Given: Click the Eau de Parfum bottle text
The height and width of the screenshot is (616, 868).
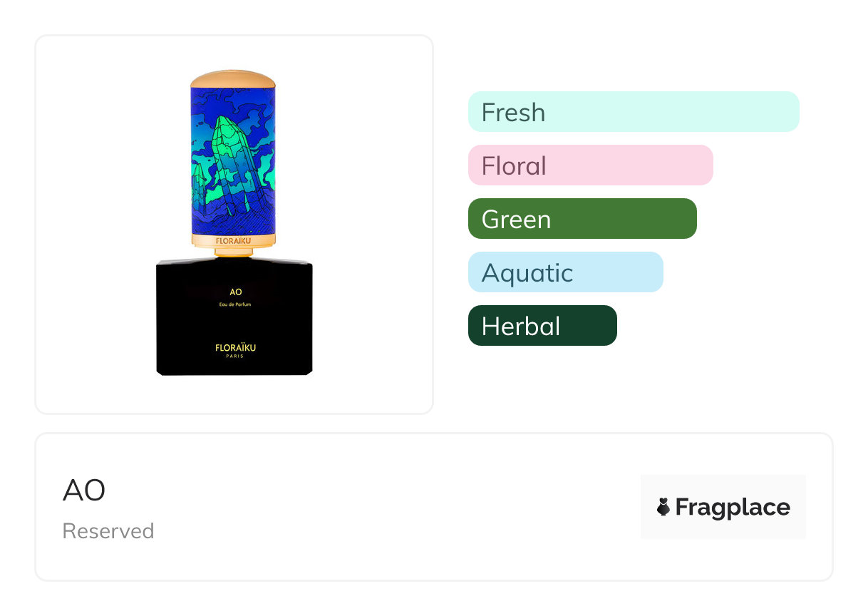Looking at the screenshot, I should tap(235, 304).
